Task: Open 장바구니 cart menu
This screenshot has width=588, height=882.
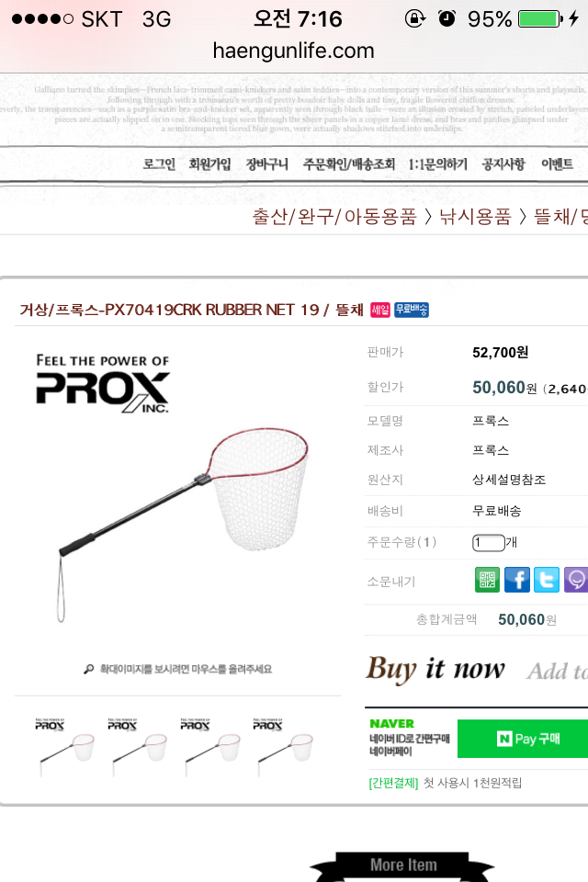Action: [266, 164]
